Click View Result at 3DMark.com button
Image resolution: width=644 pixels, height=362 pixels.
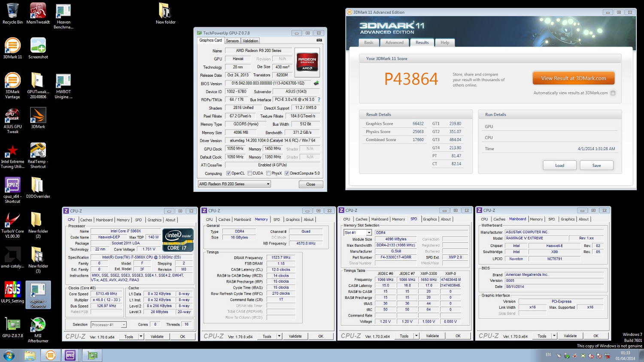click(x=574, y=78)
